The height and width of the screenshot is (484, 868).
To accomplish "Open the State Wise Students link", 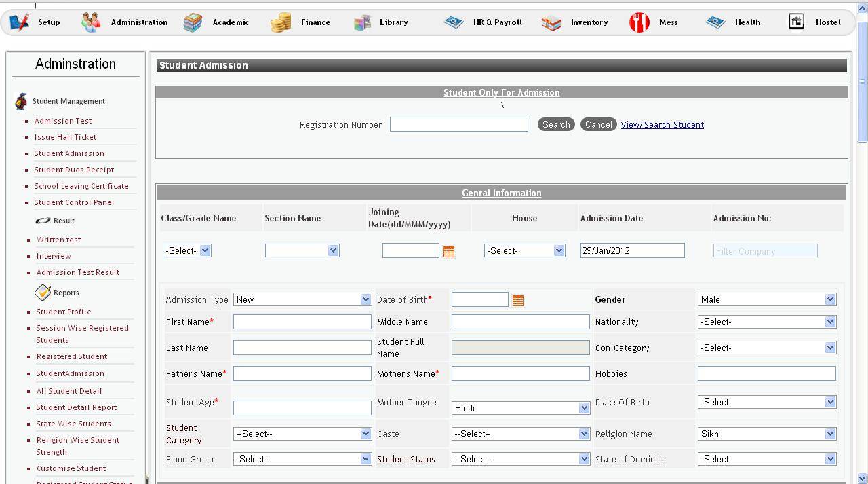I will coord(74,424).
